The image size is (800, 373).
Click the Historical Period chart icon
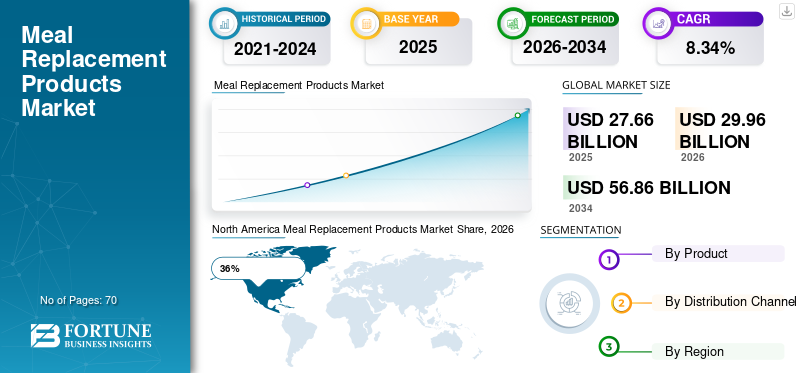coord(224,23)
